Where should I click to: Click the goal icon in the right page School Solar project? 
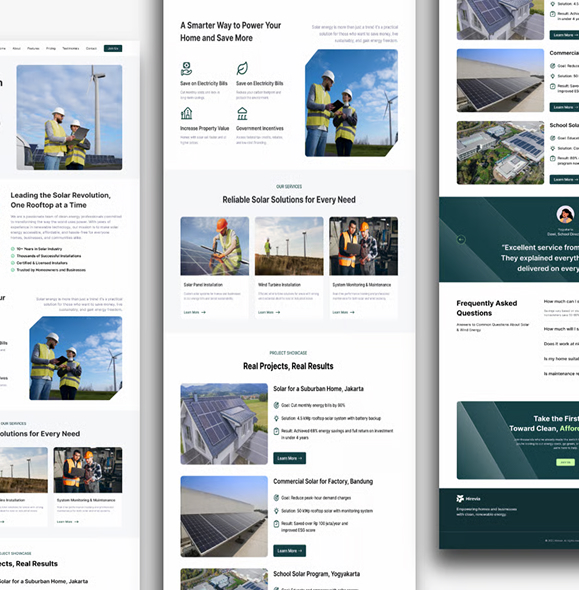coord(552,138)
